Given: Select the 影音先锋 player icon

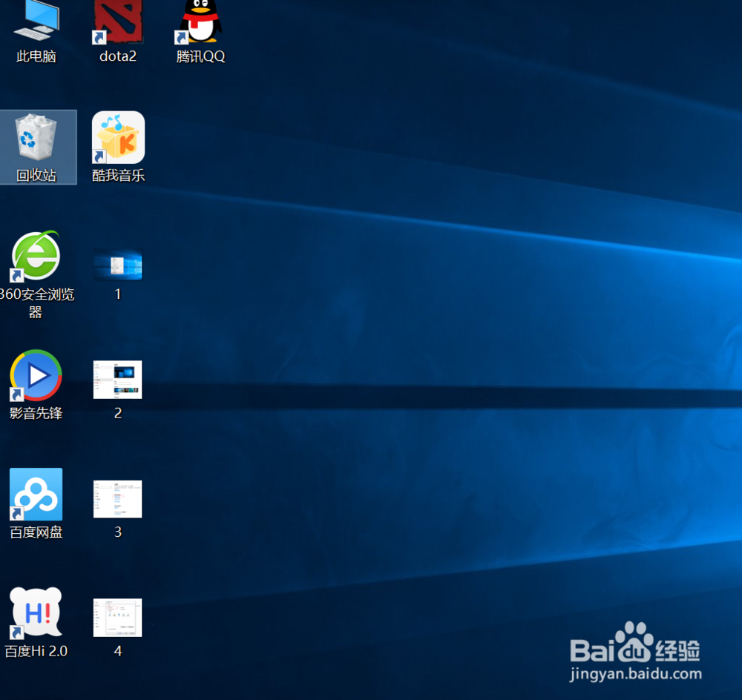Looking at the screenshot, I should point(36,375).
